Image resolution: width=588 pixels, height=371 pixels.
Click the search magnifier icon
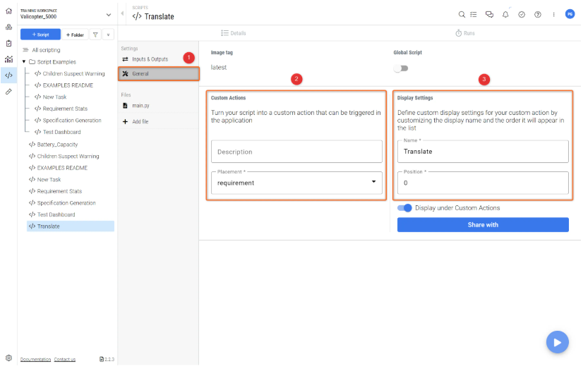[462, 14]
